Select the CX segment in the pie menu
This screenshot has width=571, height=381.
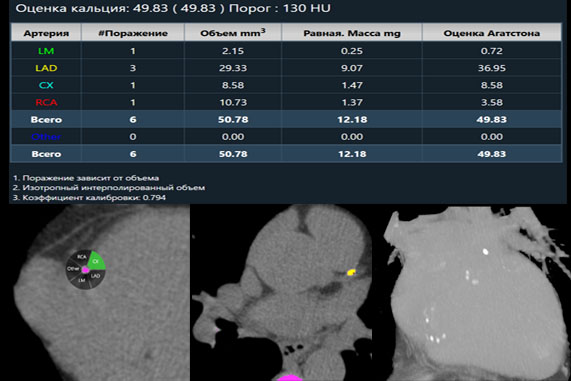(x=96, y=261)
